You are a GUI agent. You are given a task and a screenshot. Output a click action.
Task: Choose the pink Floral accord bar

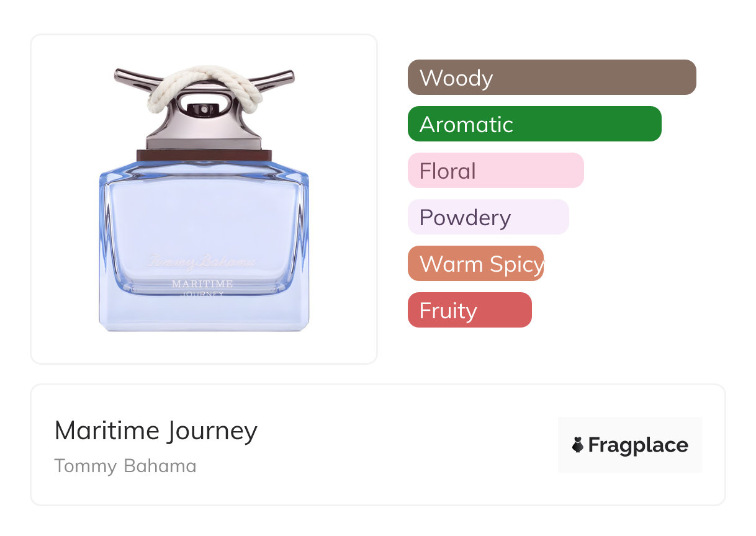point(495,171)
